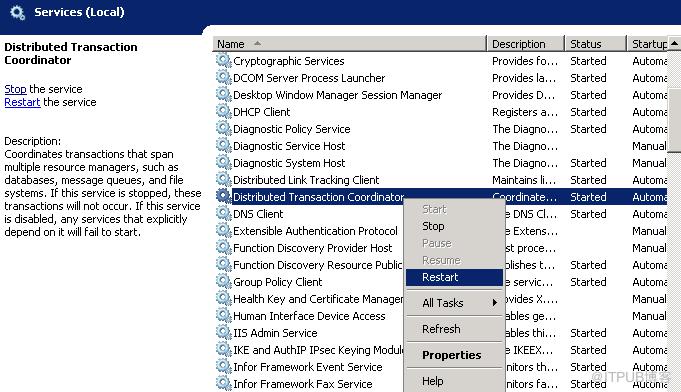The image size is (681, 392).
Task: Select Help in the context menu
Action: tap(454, 381)
